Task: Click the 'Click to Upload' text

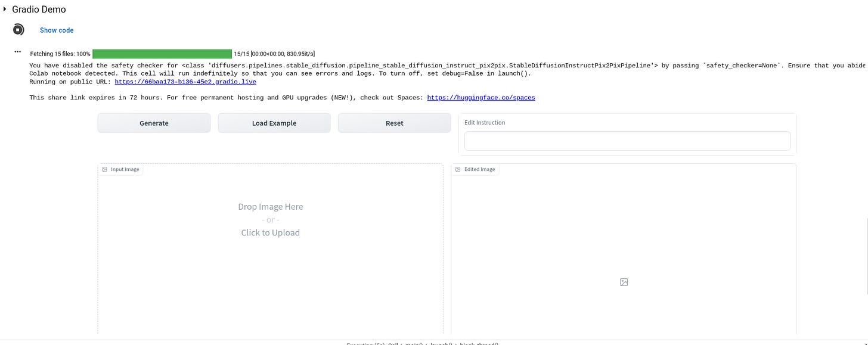Action: 271,232
